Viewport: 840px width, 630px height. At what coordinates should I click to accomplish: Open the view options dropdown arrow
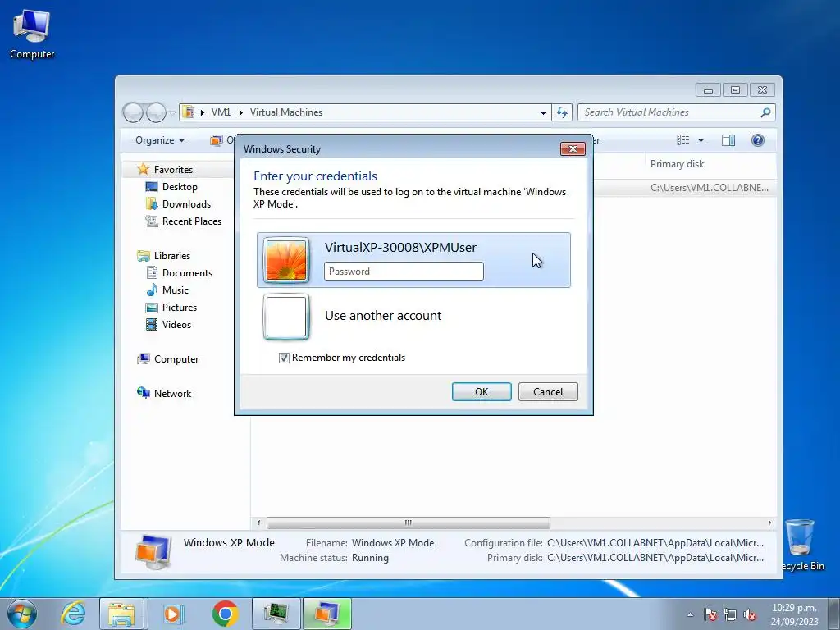tap(701, 140)
